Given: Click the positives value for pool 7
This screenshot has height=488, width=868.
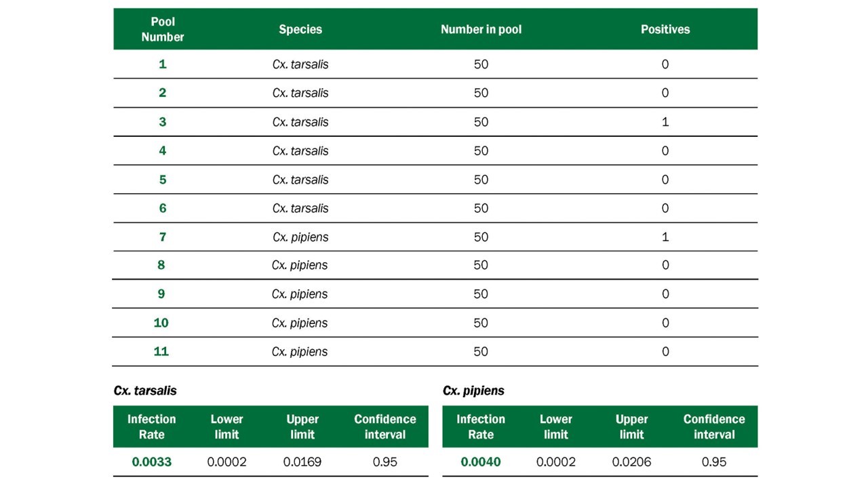Looking at the screenshot, I should (x=665, y=237).
